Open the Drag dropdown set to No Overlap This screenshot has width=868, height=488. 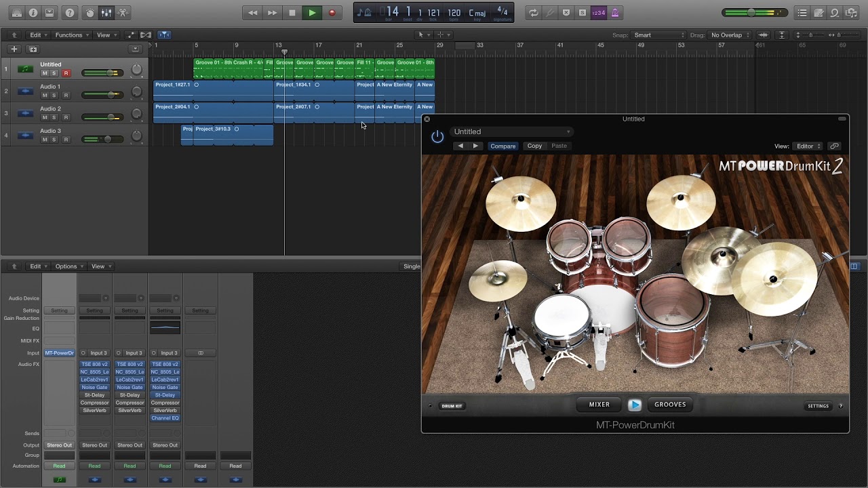730,35
